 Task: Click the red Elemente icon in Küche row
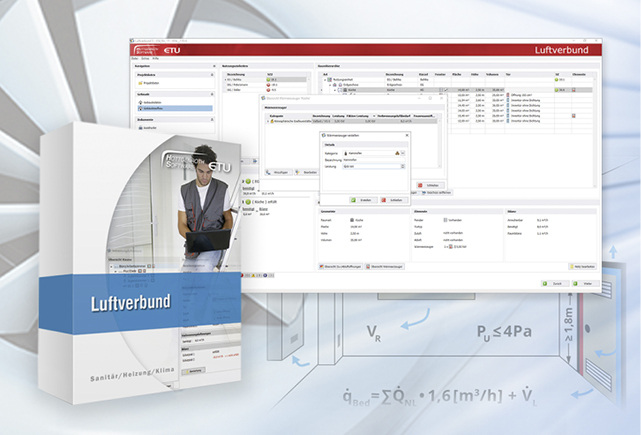574,89
